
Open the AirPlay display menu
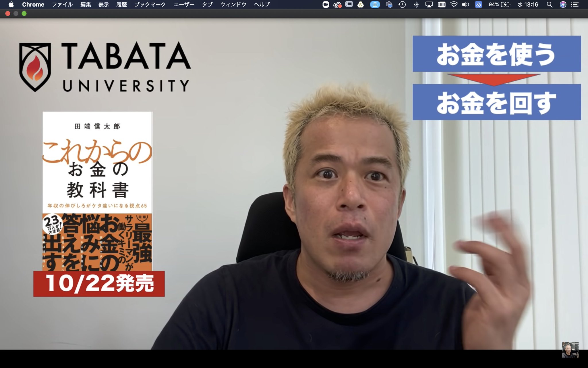click(x=429, y=4)
